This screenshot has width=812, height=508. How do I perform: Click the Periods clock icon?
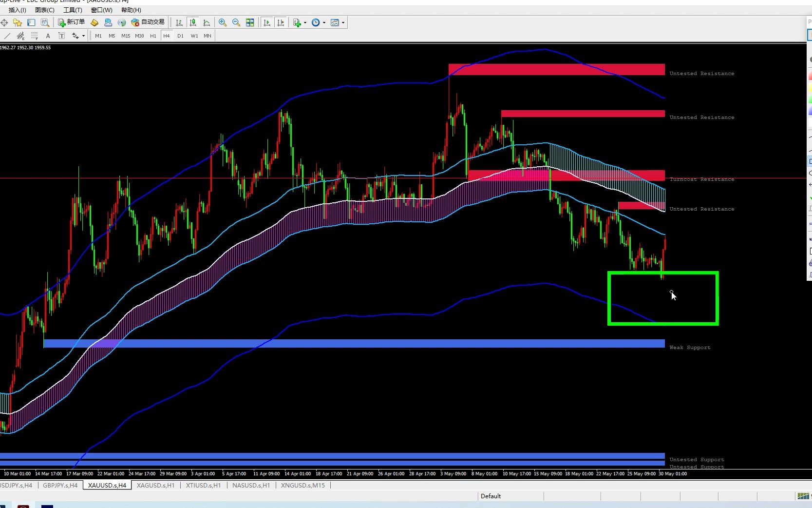(316, 22)
